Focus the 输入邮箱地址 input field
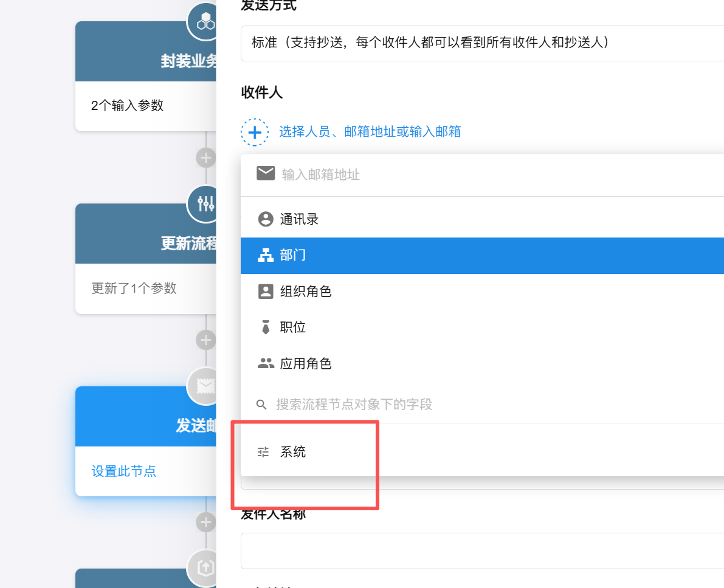Viewport: 724px width, 588px height. tap(482, 174)
